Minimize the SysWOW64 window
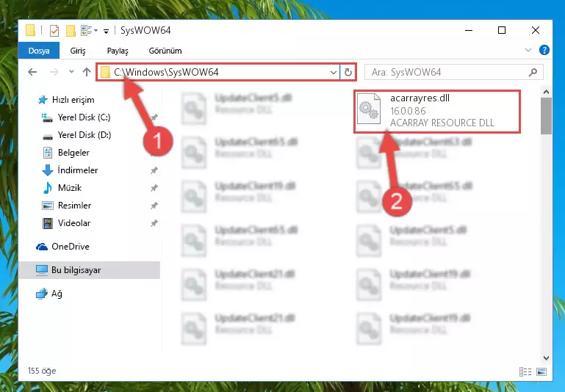565x392 pixels. [x=469, y=30]
